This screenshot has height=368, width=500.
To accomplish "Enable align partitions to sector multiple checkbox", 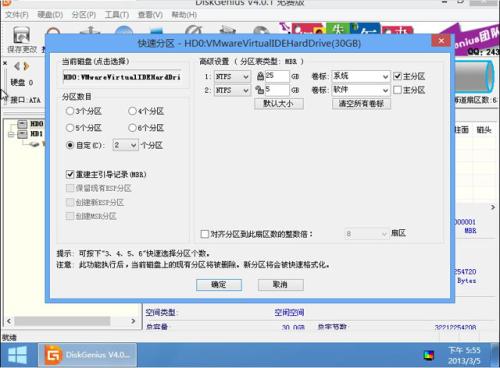I will pyautogui.click(x=204, y=234).
